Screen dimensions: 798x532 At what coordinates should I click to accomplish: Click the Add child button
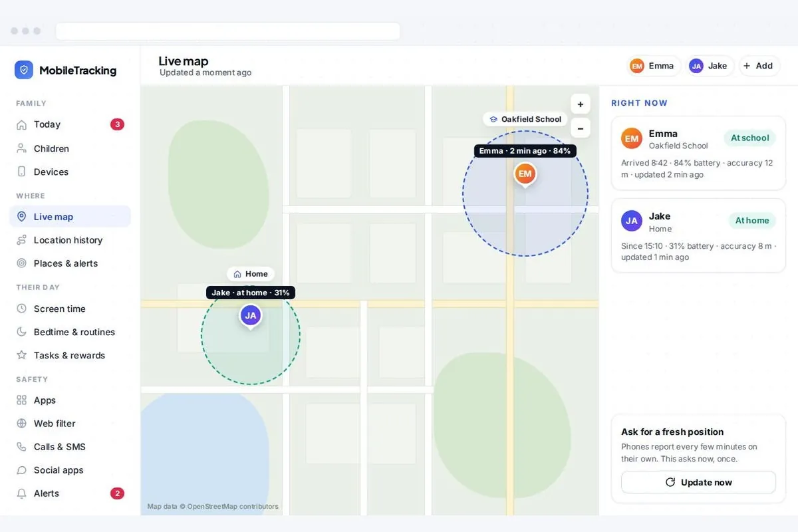point(759,66)
